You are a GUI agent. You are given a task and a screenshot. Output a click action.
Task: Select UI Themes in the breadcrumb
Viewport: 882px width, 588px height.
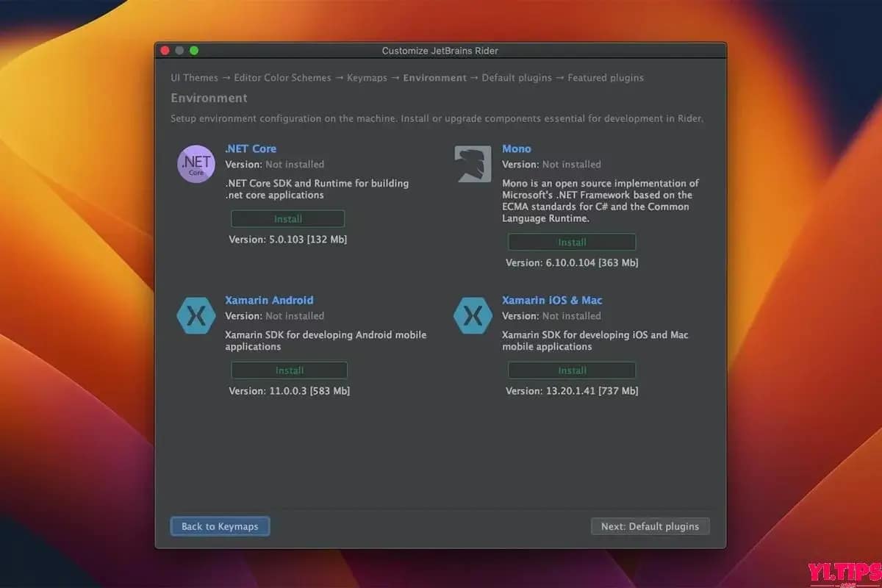(x=194, y=77)
